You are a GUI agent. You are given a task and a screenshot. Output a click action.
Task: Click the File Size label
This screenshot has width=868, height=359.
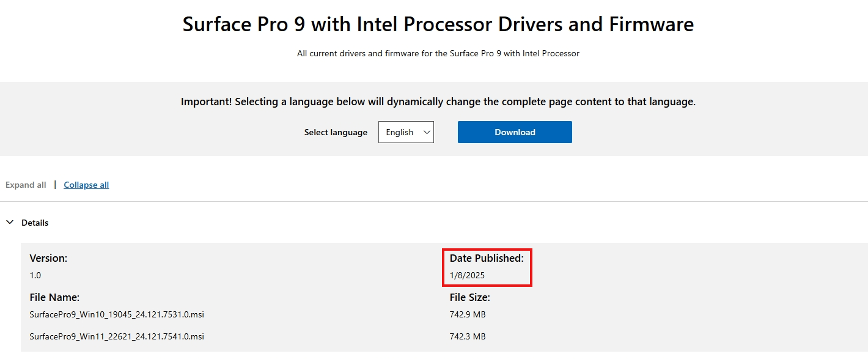click(470, 297)
